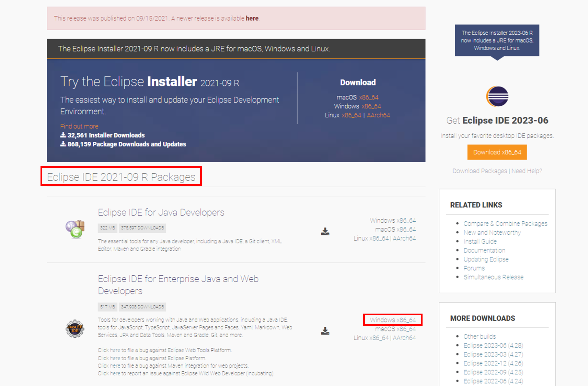The height and width of the screenshot is (386, 588).
Task: Open Eclipse 2022-06 (4.24) download link
Action: 493,381
